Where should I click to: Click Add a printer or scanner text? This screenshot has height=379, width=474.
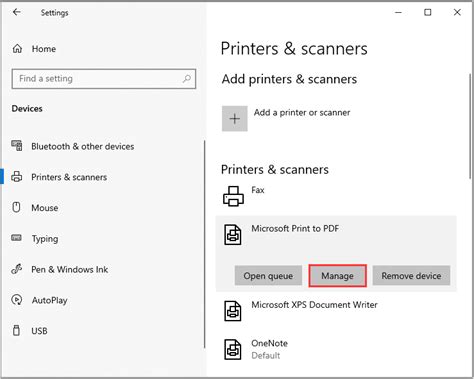(302, 112)
